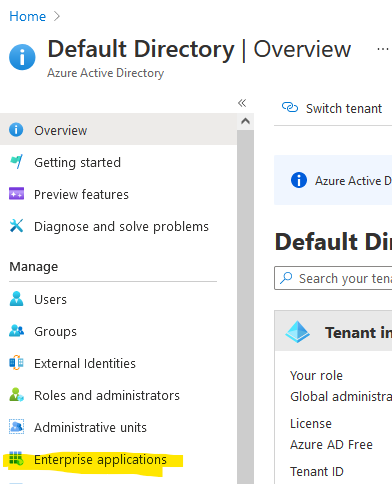Screen dimensions: 392x484
Task: Click the Global administrator role value
Action: 341,397
